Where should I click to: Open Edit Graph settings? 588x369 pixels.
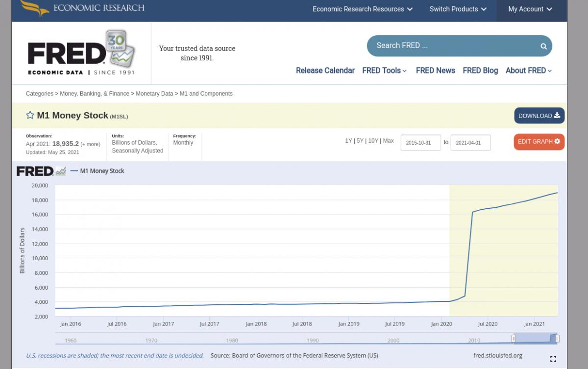tap(539, 142)
